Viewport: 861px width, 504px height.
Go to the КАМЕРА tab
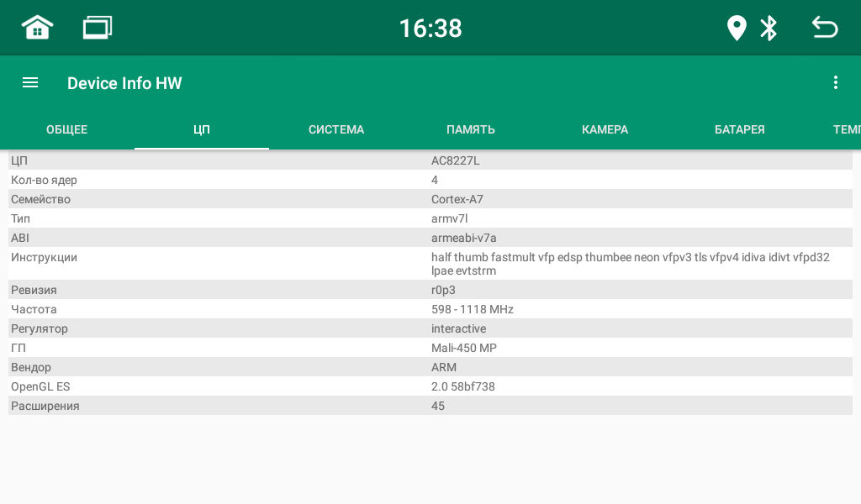pos(605,129)
